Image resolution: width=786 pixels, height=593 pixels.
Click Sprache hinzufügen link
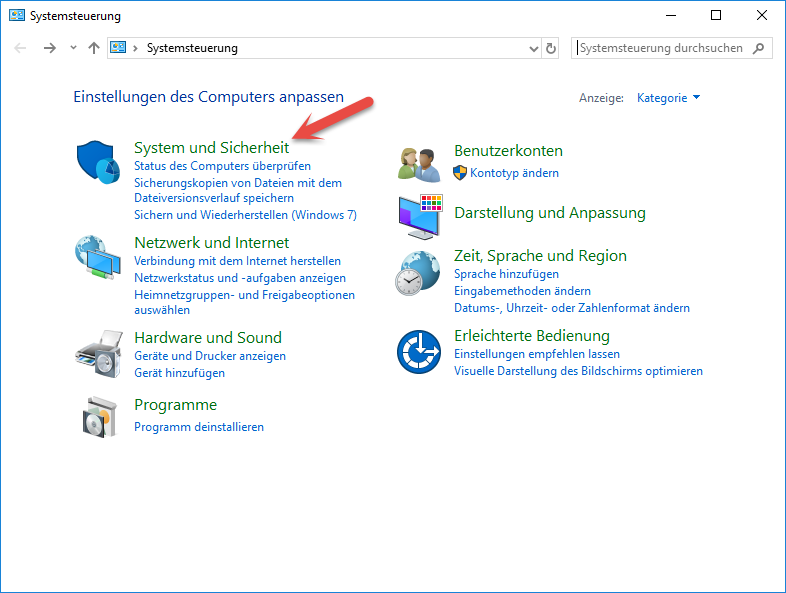(506, 274)
